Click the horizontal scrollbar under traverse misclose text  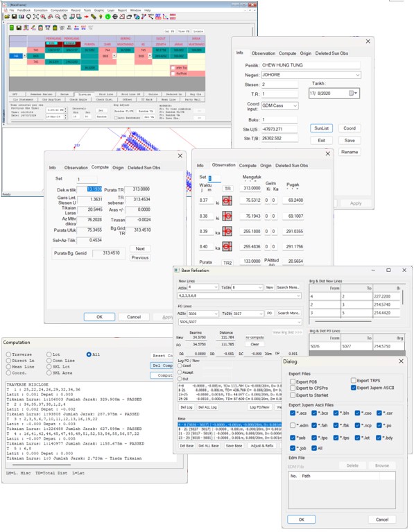pyautogui.click(x=39, y=465)
